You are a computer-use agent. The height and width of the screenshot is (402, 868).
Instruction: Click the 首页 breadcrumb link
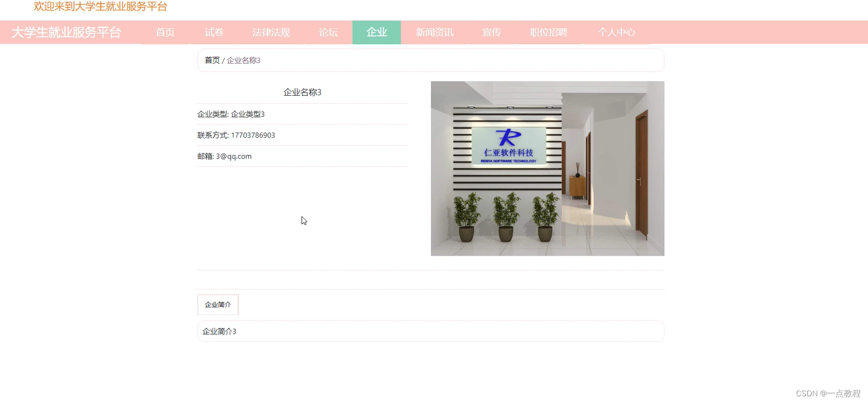(212, 60)
